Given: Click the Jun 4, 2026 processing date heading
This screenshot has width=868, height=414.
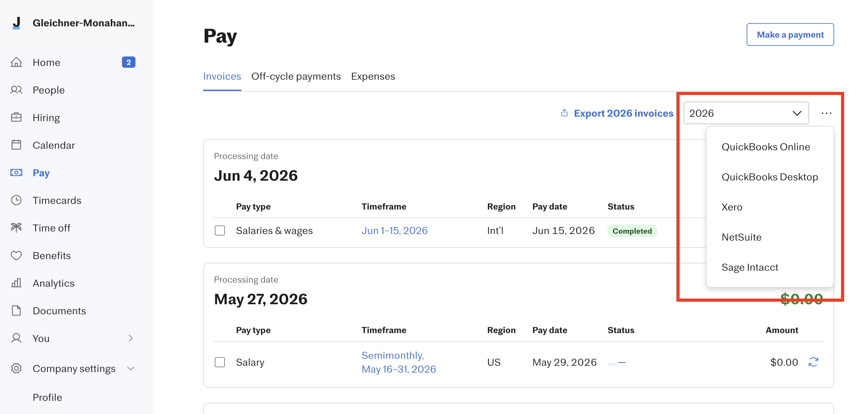Looking at the screenshot, I should click(256, 176).
